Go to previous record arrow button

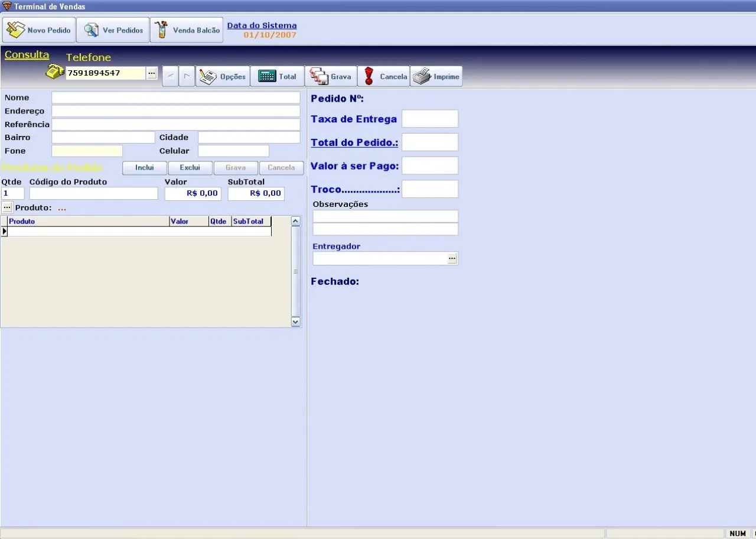pos(170,76)
